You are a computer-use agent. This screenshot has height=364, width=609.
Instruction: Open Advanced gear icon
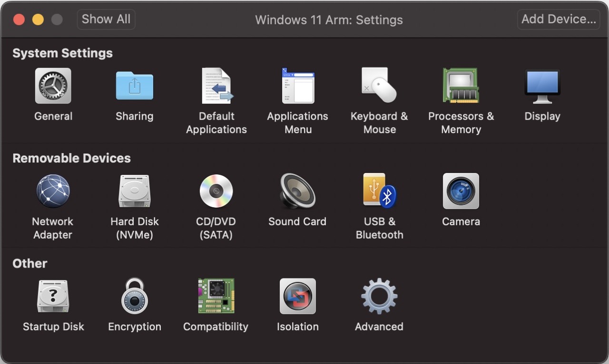coord(379,296)
